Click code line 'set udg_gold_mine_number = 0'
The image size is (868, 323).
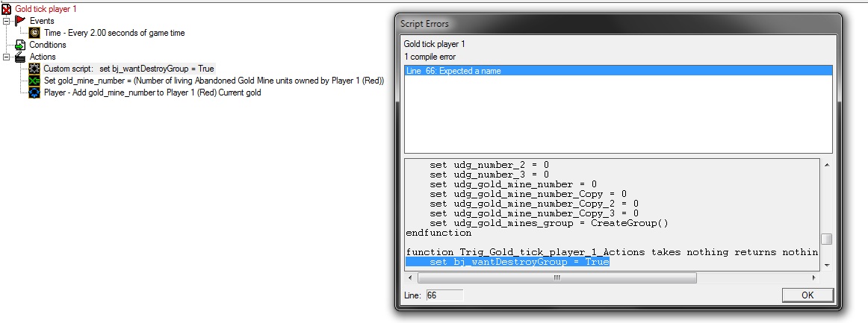coord(513,184)
